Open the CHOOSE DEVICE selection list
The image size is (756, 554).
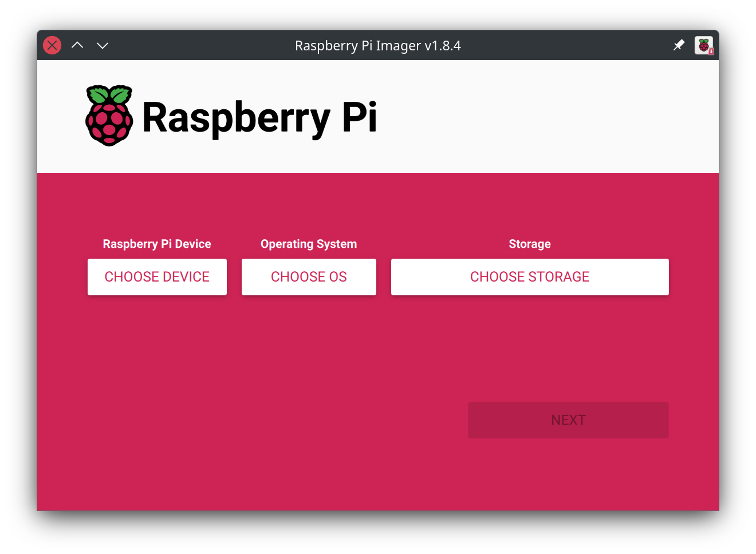point(157,277)
